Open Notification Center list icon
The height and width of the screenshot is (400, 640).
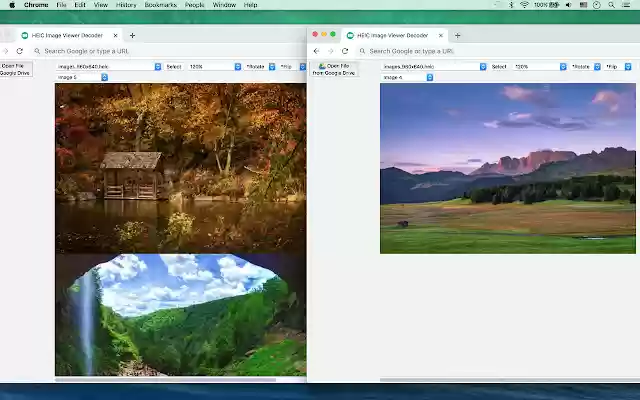[626, 5]
